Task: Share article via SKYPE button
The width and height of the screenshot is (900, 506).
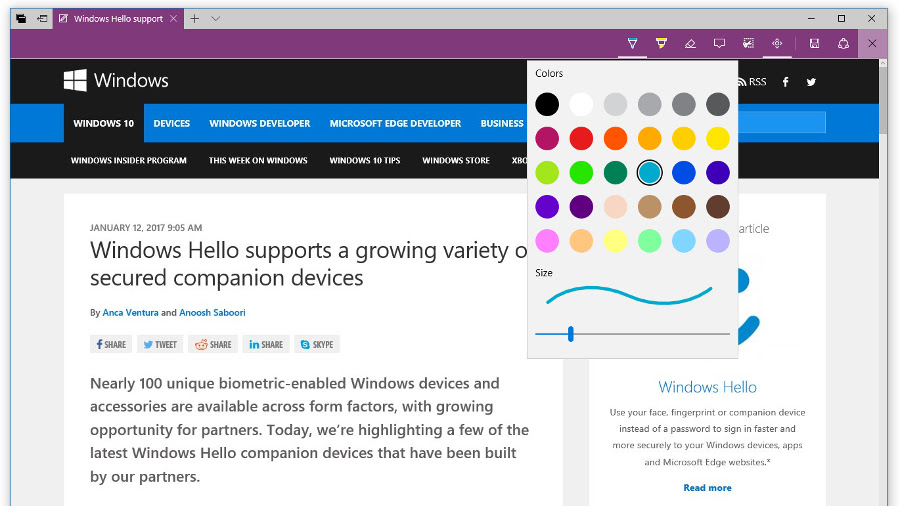Action: (x=317, y=344)
